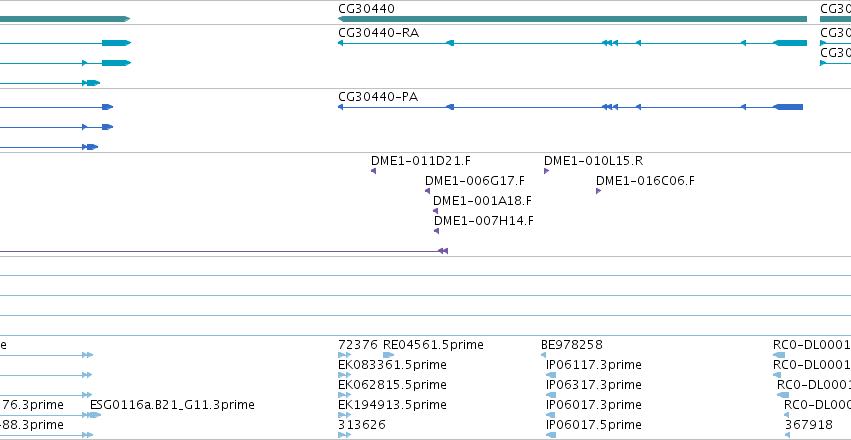Viewport: 851px width, 440px height.
Task: Select the arrow glyph under EK083361.5prime
Action: point(345,375)
